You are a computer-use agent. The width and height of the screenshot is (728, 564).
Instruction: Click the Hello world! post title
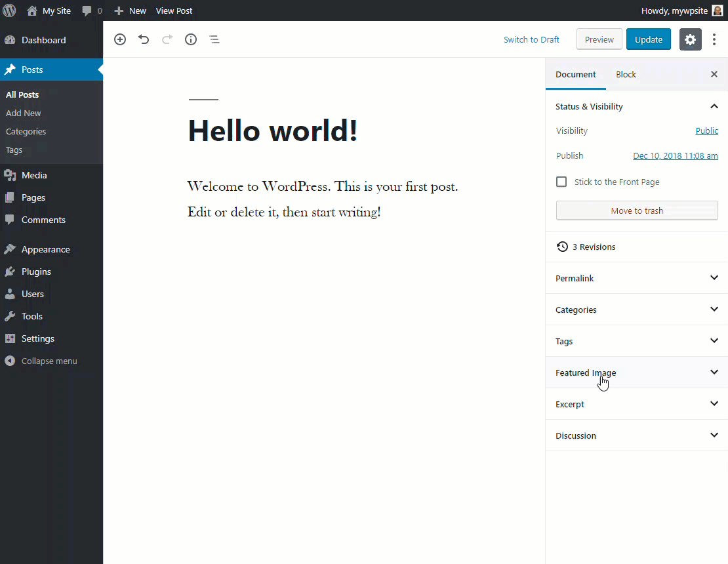(273, 131)
